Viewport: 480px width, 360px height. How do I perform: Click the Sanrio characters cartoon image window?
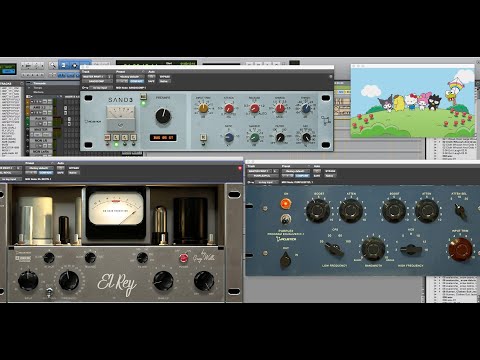click(x=413, y=102)
